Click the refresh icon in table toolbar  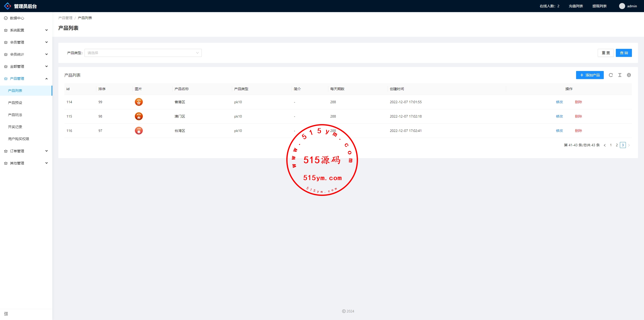[x=611, y=75]
